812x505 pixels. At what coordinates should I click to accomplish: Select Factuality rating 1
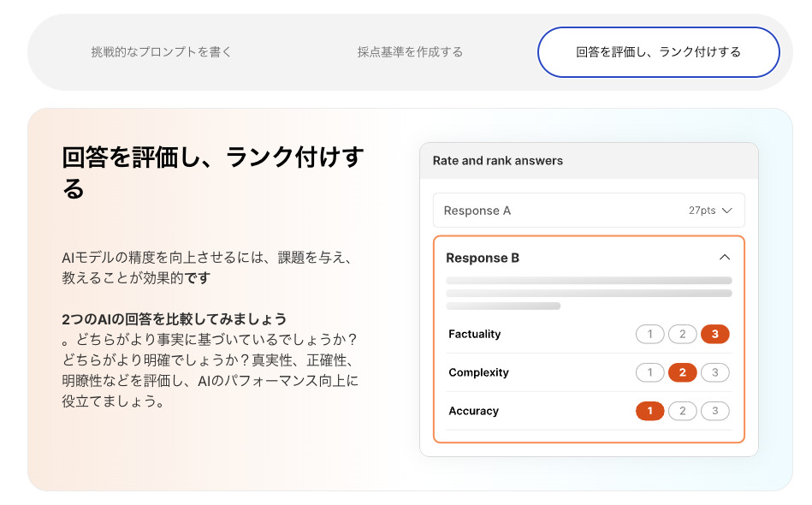pyautogui.click(x=649, y=334)
